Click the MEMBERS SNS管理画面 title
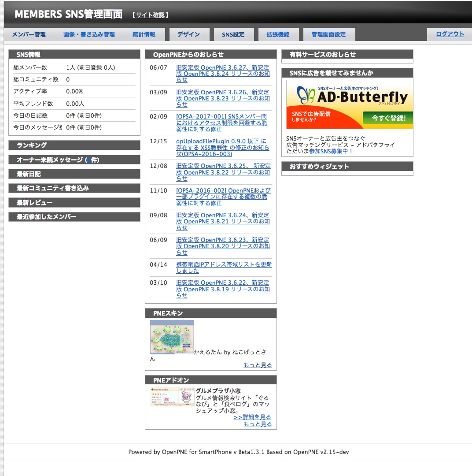Screen dimensions: 472x476 pyautogui.click(x=69, y=14)
